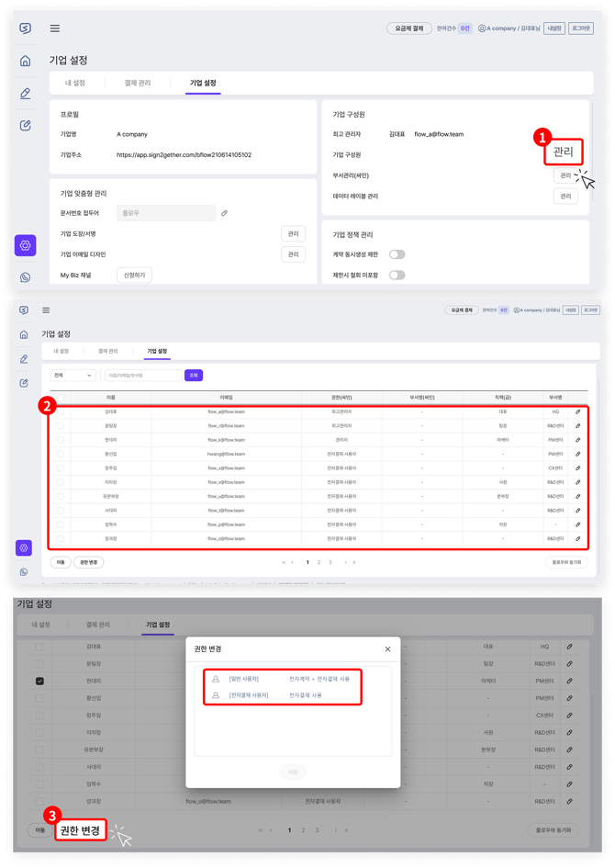The image size is (615, 868).
Task: Go to next page arrow in middle table pagination
Action: [x=345, y=562]
